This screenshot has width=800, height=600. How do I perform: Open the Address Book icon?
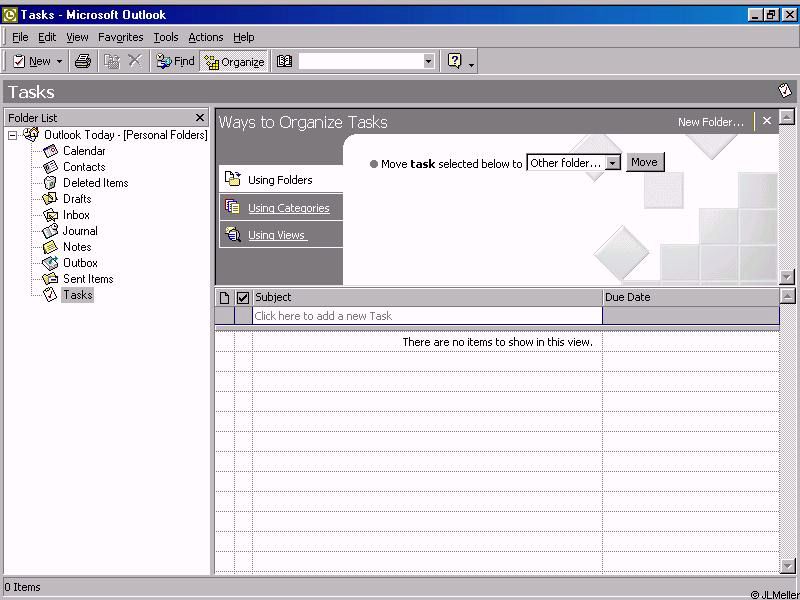pos(285,61)
